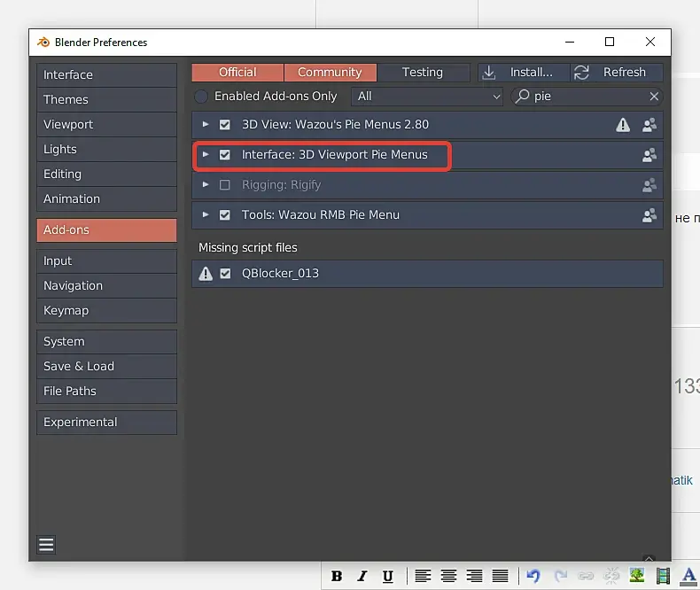Viewport: 700px width, 590px height.
Task: Enable the Rigging: Rigify add-on checkbox
Action: pos(224,185)
